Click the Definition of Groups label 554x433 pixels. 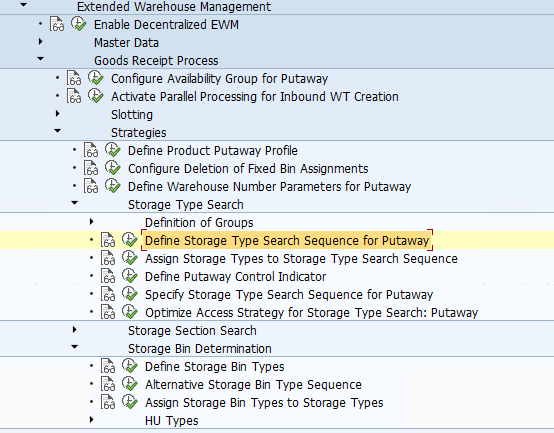click(199, 223)
